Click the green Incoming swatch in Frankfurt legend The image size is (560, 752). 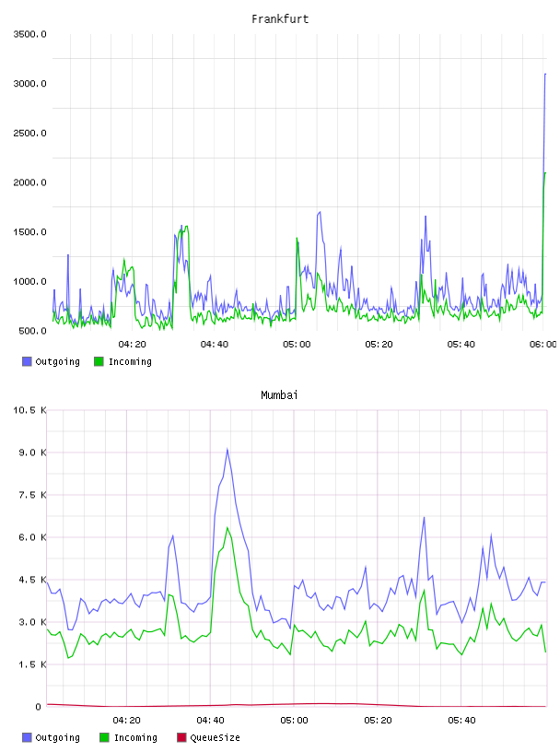coord(99,361)
